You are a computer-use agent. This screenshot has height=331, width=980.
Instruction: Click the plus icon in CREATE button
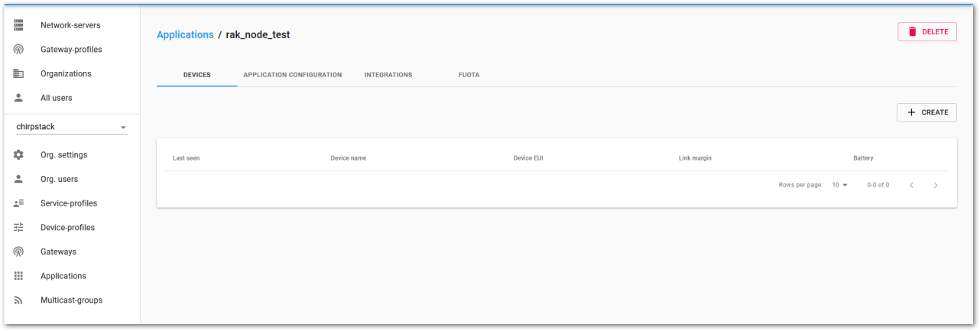pyautogui.click(x=911, y=112)
